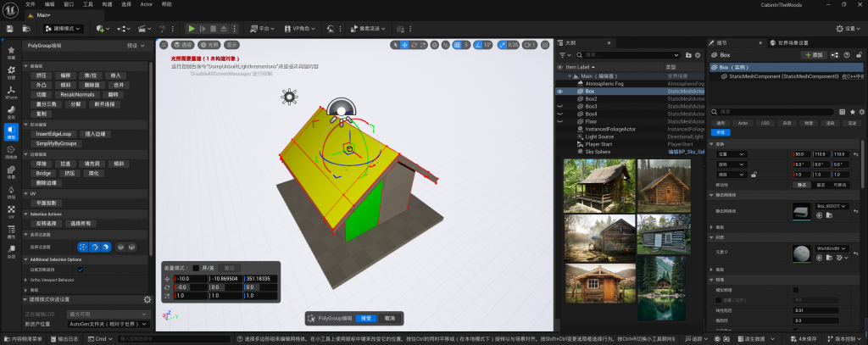
Task: Click the gear icon beside 建模模式快速设置
Action: pos(147,299)
